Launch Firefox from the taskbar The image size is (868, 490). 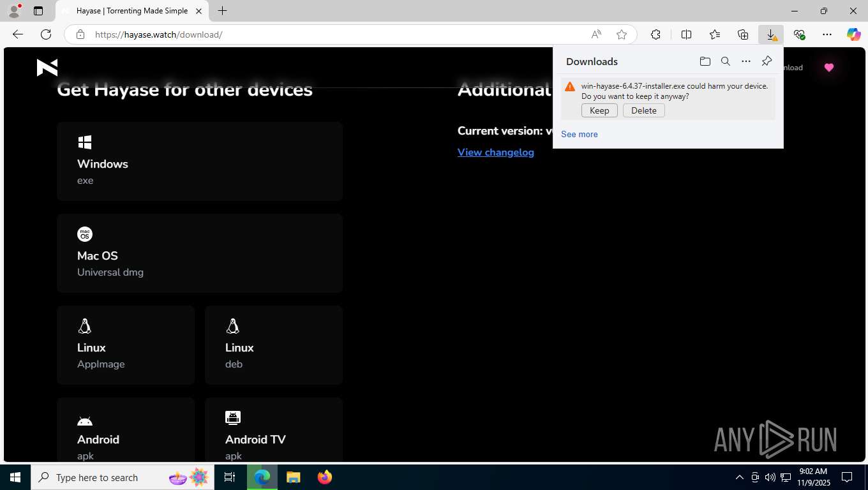[325, 477]
